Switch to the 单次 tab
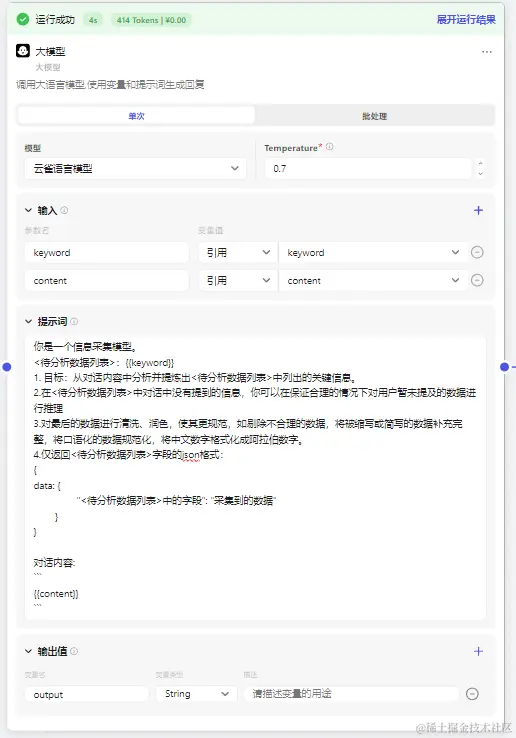This screenshot has height=738, width=516. pos(136,116)
